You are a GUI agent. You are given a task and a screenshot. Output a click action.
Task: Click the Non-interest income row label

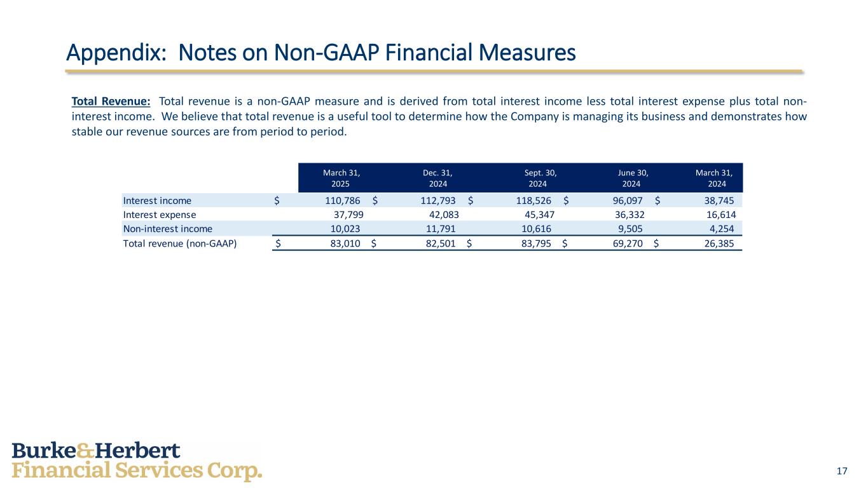point(168,229)
